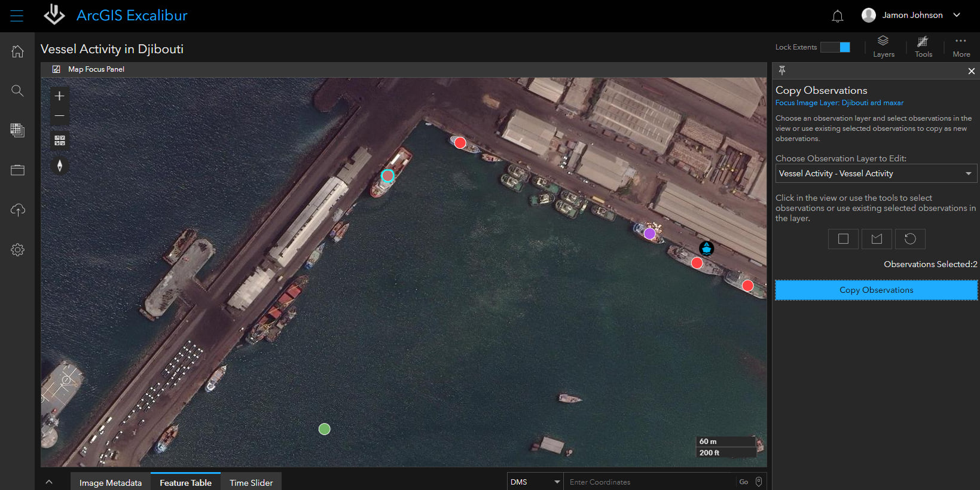Reset map compass orientation
Image resolution: width=980 pixels, height=490 pixels.
tap(59, 166)
